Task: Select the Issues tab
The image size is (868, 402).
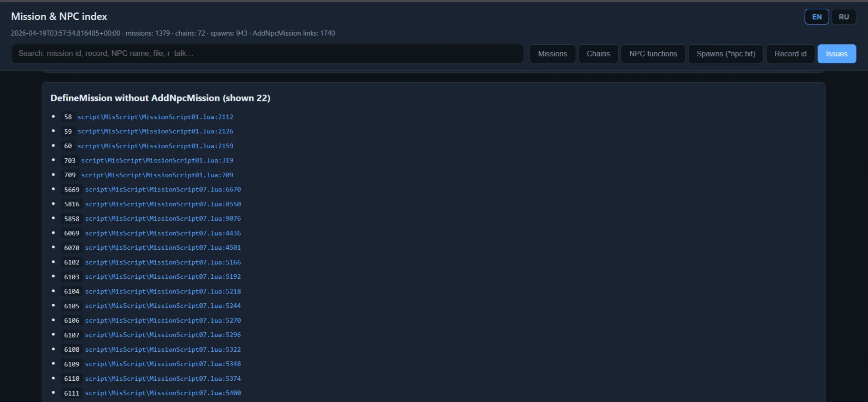Action: click(836, 54)
